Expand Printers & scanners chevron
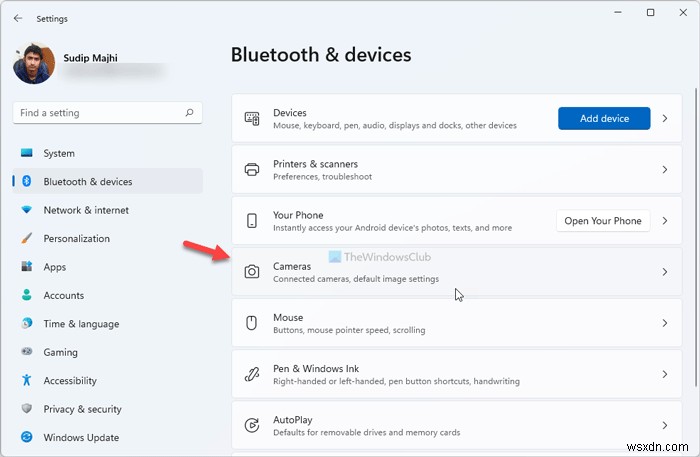Image resolution: width=700 pixels, height=457 pixels. (665, 170)
